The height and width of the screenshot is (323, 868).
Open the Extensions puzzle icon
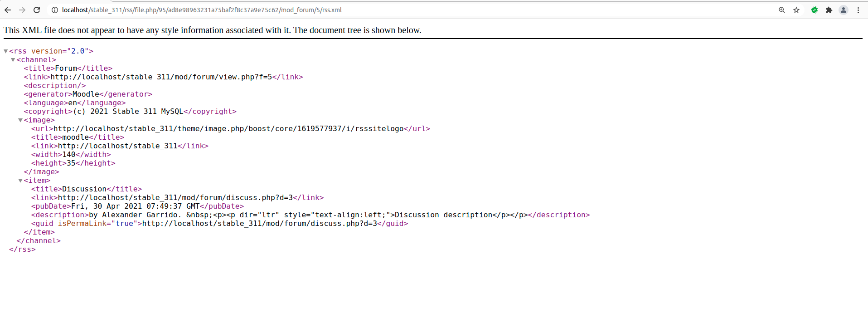tap(829, 10)
